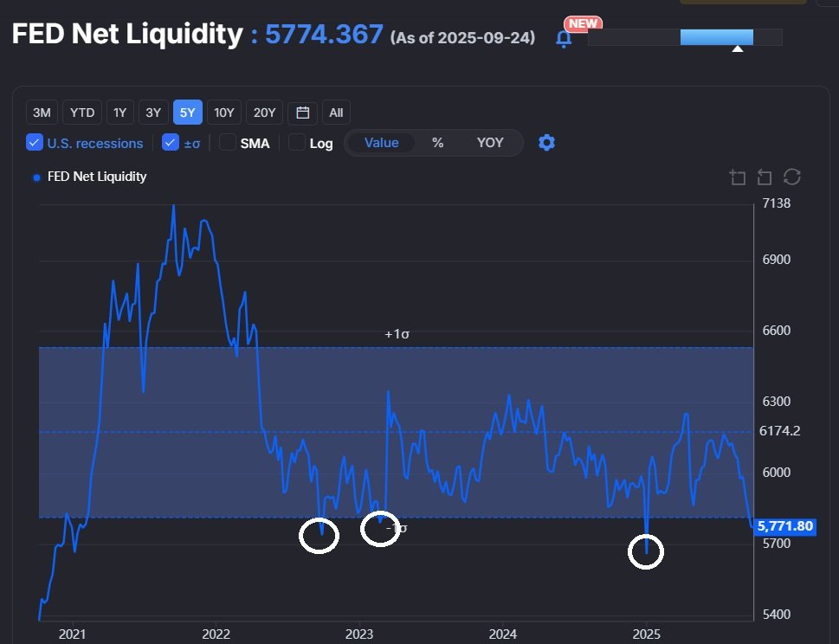Click the alerts bell icon
This screenshot has width=839, height=644.
click(564, 38)
